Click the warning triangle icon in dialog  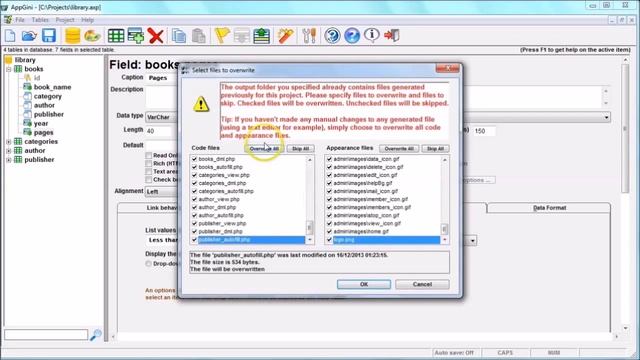pos(201,104)
